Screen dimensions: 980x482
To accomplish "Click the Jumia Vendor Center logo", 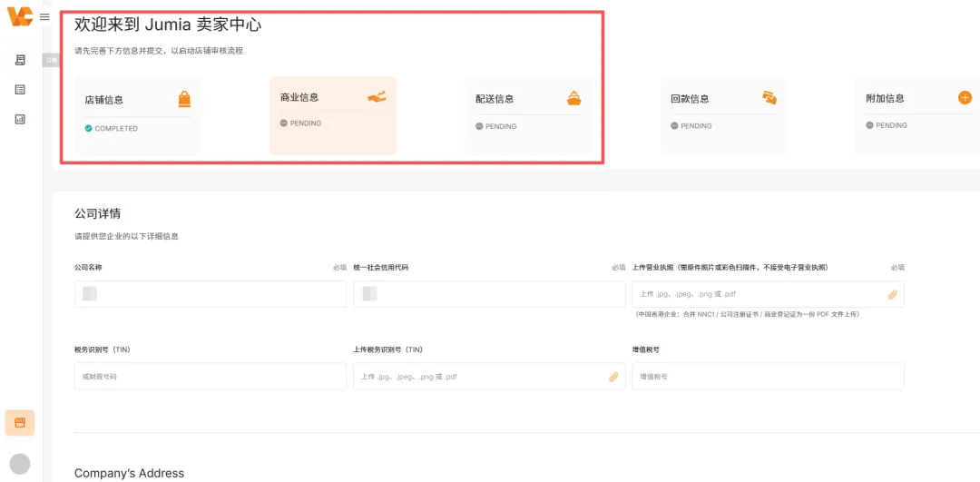I will click(19, 17).
